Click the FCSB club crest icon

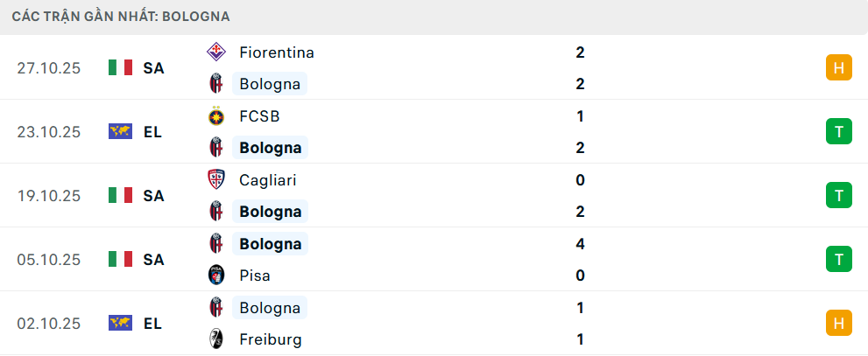(215, 116)
